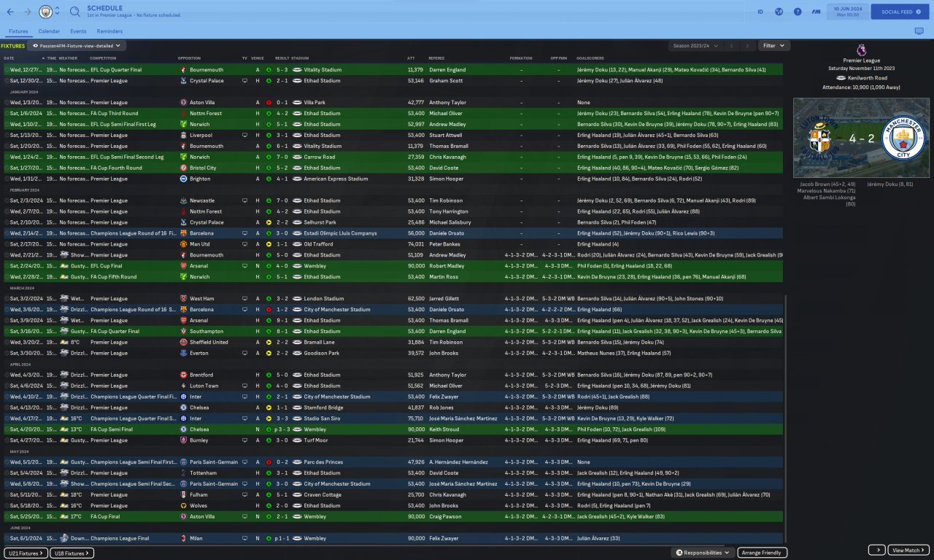Viewport: 934px width, 560px height.
Task: Click the Kenilworth Road stadium link
Action: [866, 77]
